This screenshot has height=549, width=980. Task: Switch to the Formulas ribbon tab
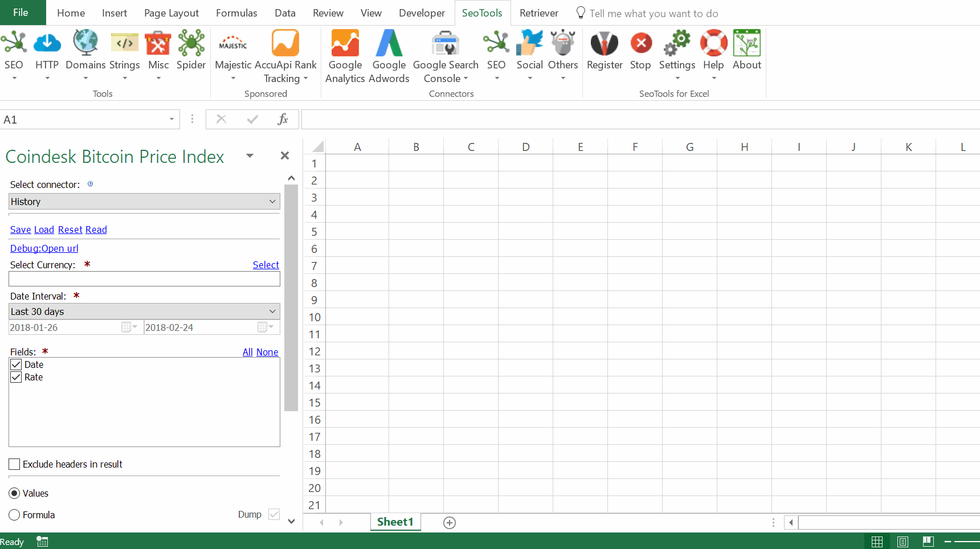(236, 13)
